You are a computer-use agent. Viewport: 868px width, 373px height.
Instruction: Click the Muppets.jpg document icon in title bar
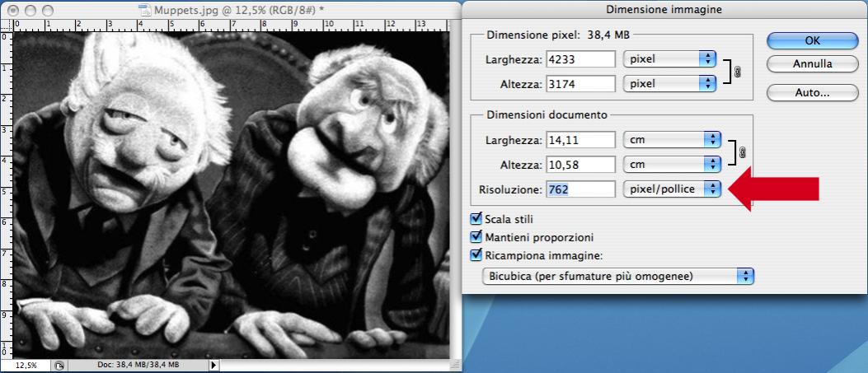[144, 9]
